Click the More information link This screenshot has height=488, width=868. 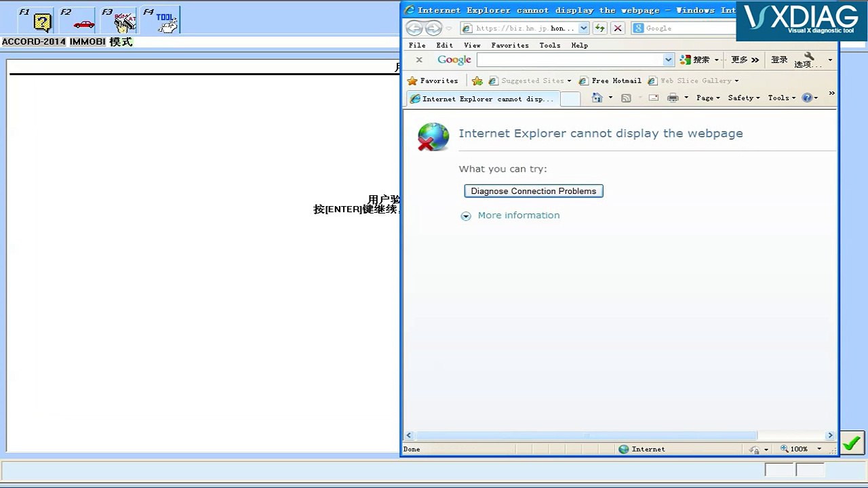tap(519, 216)
